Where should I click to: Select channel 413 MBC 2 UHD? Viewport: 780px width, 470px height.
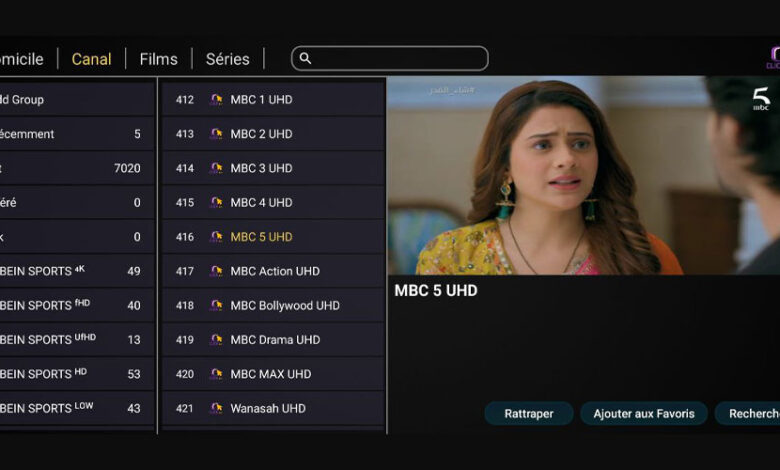coord(274,134)
